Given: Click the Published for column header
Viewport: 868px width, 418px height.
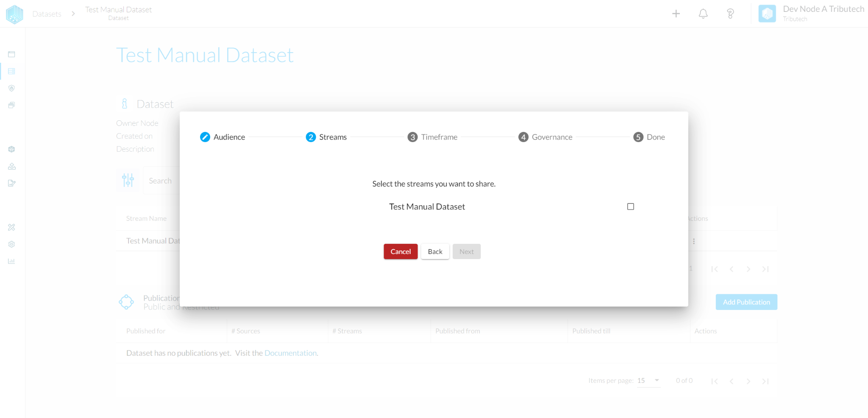Looking at the screenshot, I should click(x=146, y=331).
